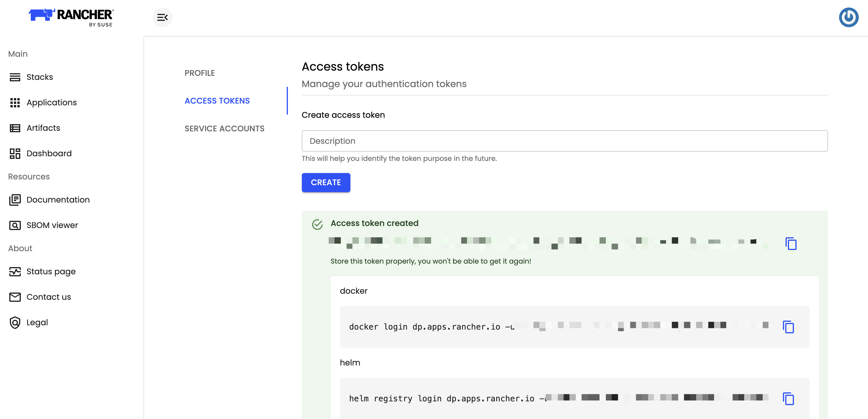868x419 pixels.
Task: Click the green success checkmark icon
Action: tap(317, 224)
